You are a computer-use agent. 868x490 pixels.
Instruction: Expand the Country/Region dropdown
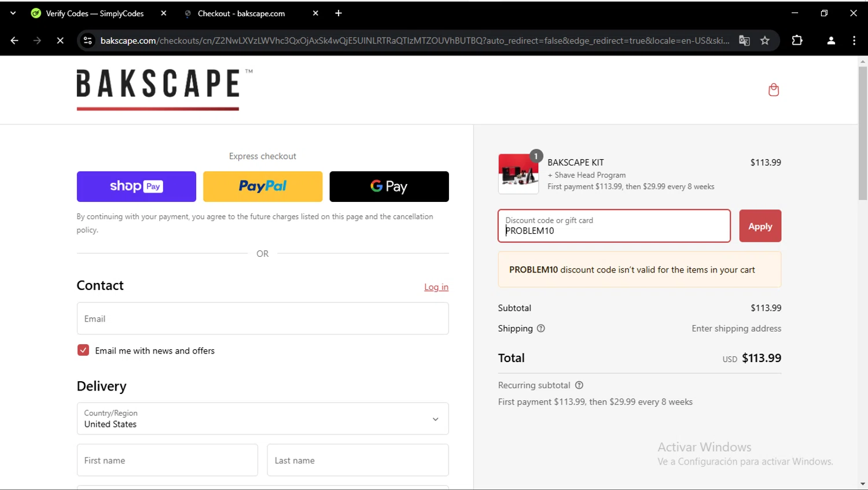tap(263, 419)
